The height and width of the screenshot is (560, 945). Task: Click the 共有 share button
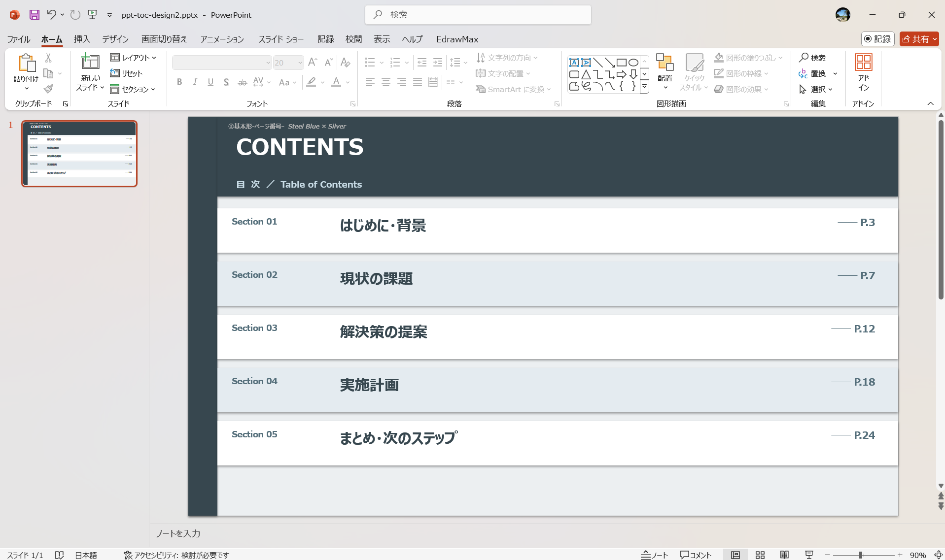click(919, 39)
